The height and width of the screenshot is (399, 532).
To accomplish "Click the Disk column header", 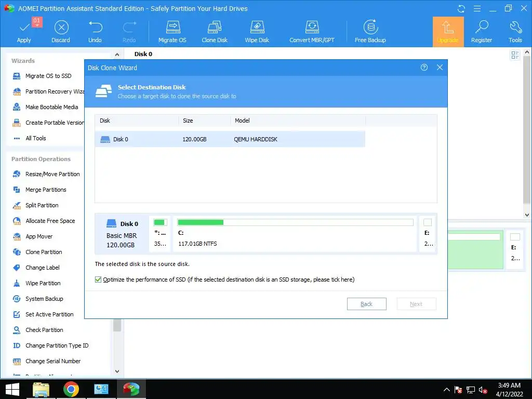I will pyautogui.click(x=137, y=121).
